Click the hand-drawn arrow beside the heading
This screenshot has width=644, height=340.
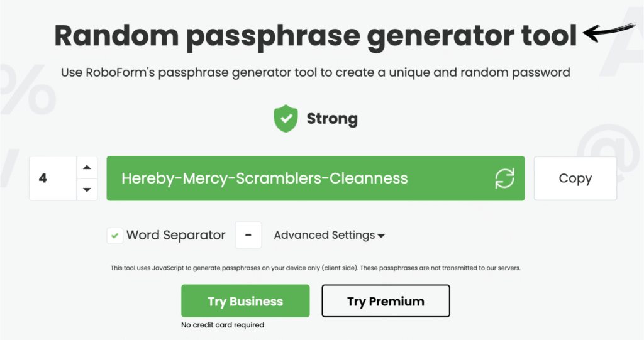(x=609, y=31)
